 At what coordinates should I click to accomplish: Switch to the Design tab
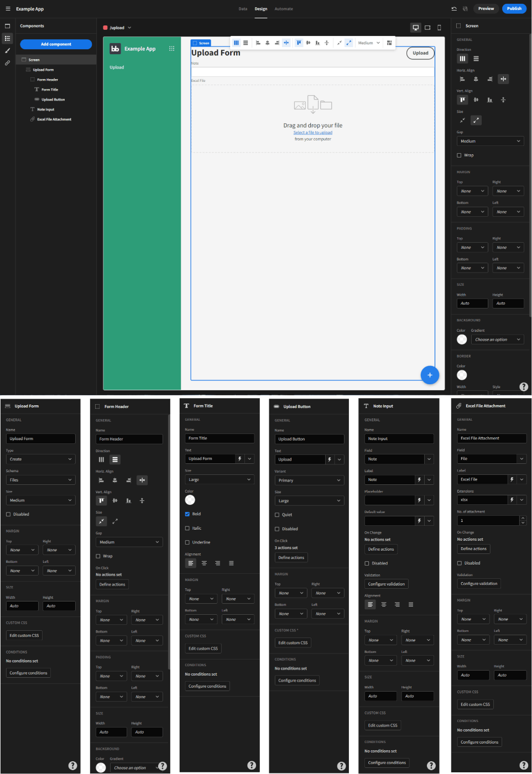click(x=261, y=9)
